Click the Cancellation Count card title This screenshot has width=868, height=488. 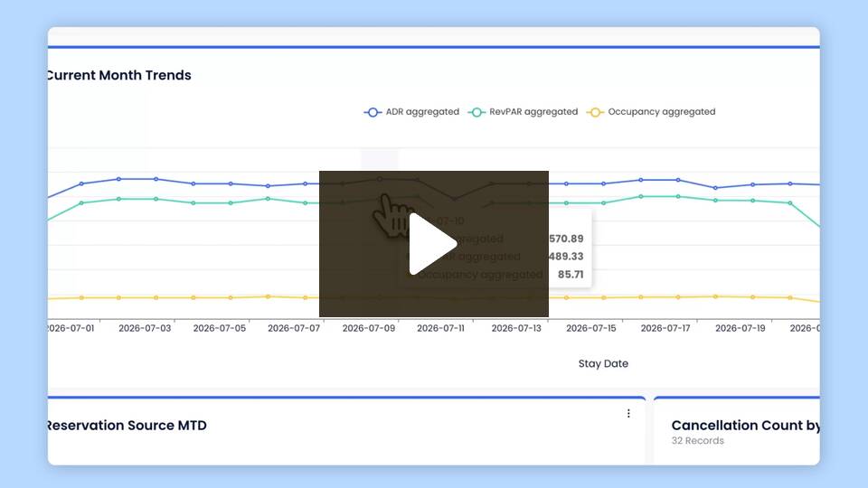[745, 426]
